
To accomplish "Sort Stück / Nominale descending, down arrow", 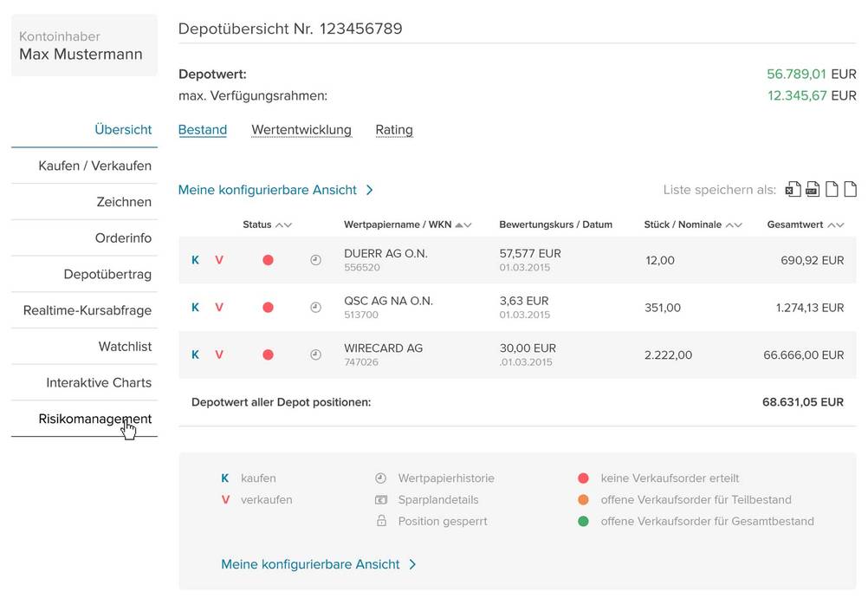I will [738, 225].
